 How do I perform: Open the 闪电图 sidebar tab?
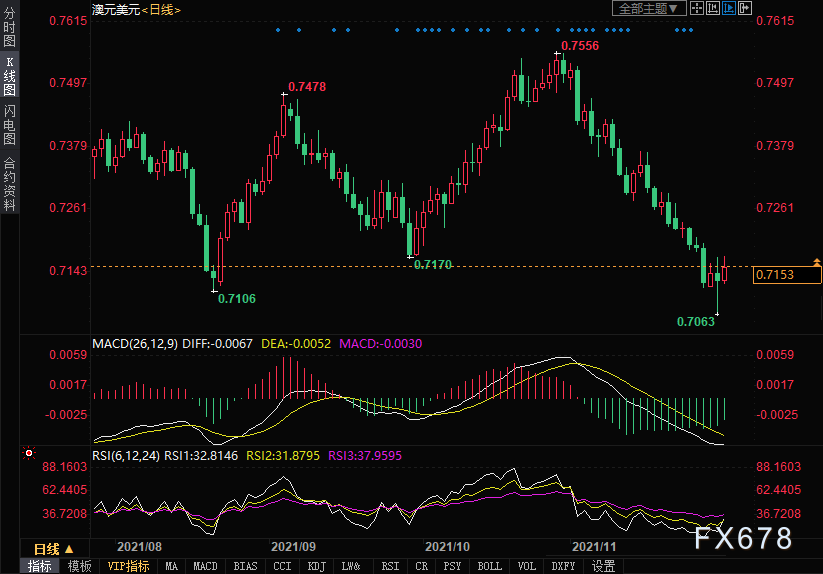9,125
